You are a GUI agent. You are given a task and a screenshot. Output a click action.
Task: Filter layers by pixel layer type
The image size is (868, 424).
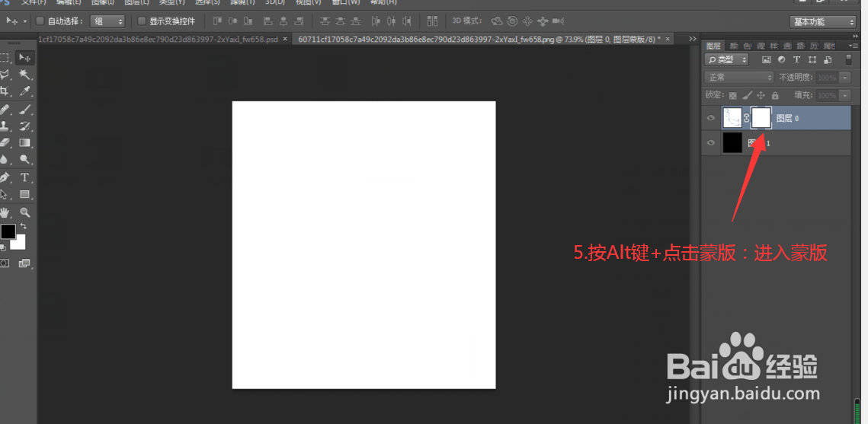click(767, 59)
